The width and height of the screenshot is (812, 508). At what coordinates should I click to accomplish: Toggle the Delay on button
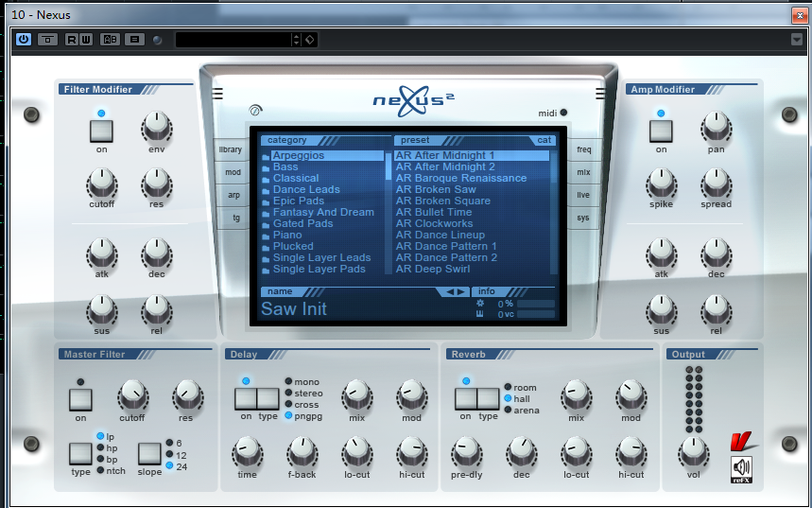pyautogui.click(x=246, y=398)
